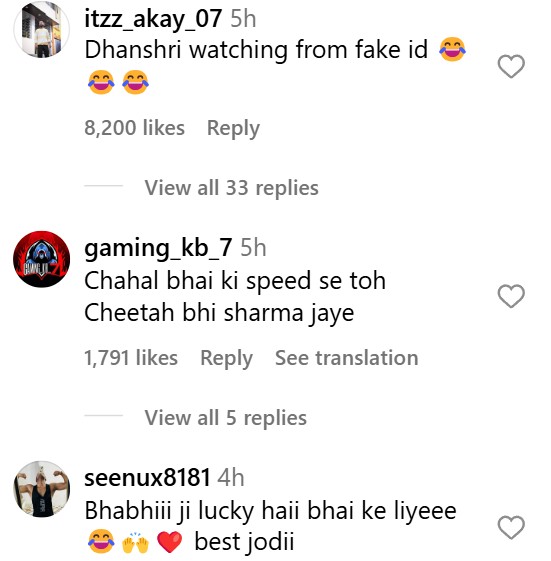Like itzz_akay_07's comment with the heart
The image size is (551, 561).
pos(511,67)
